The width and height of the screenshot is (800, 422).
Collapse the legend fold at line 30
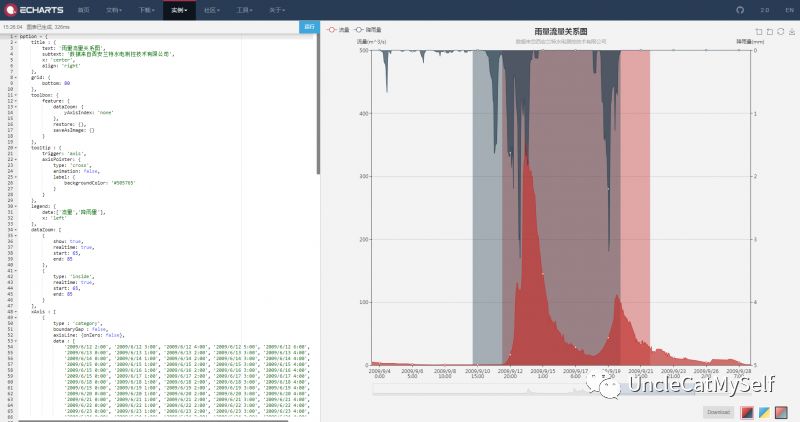click(x=15, y=206)
